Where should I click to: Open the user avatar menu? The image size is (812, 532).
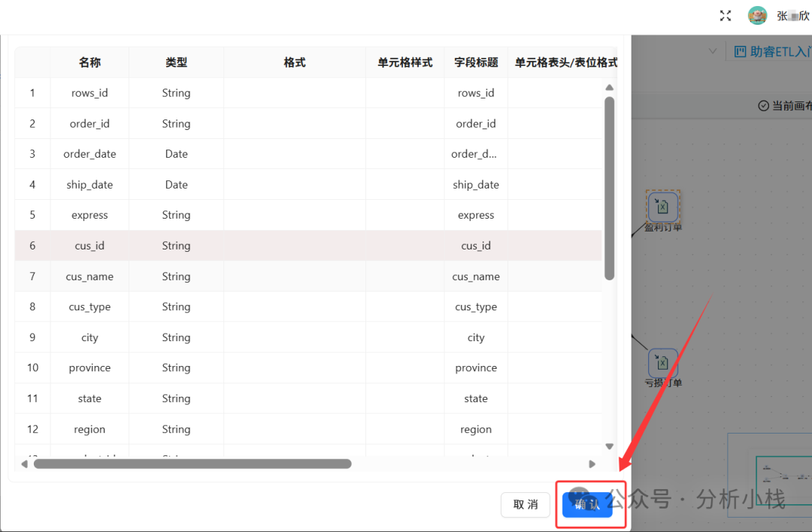pos(757,16)
